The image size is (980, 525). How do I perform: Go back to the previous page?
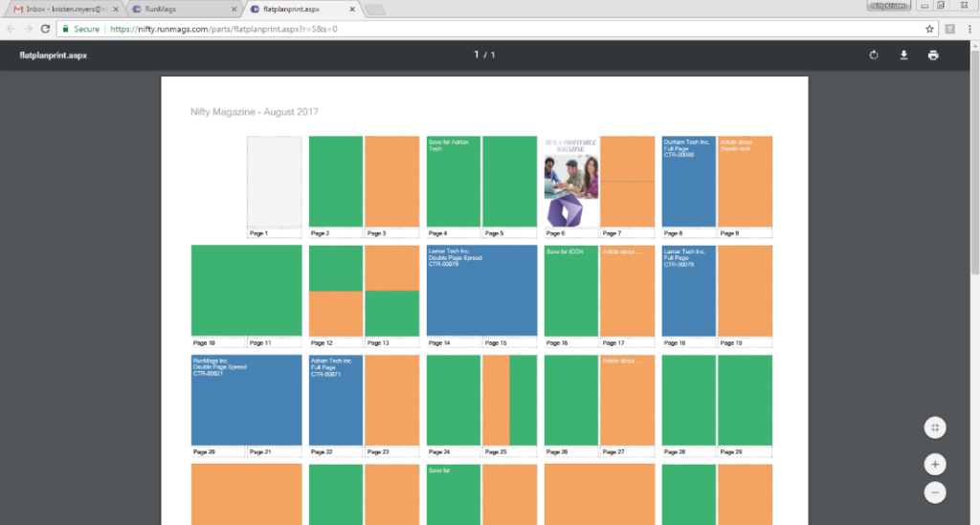pos(11,29)
